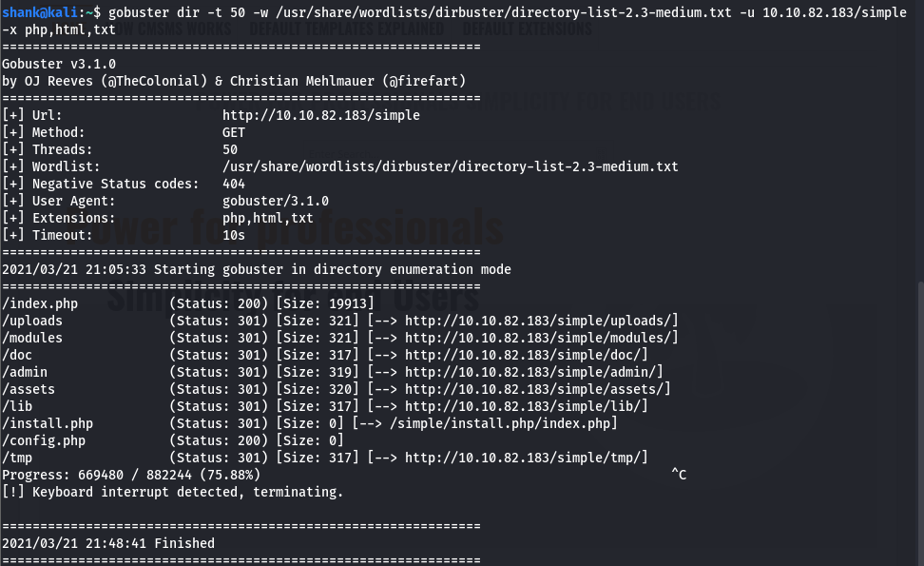The image size is (924, 566).
Task: Open the redirect URL for simple/admin/
Action: click(x=529, y=371)
